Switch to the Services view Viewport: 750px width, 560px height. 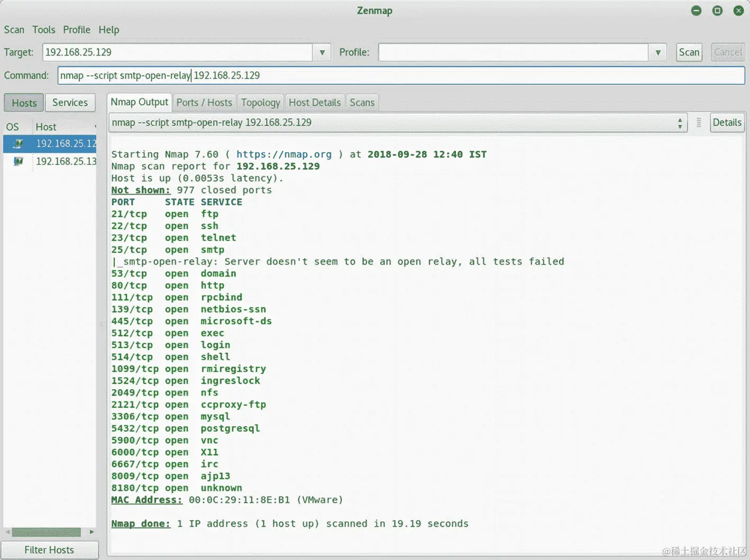click(x=70, y=102)
